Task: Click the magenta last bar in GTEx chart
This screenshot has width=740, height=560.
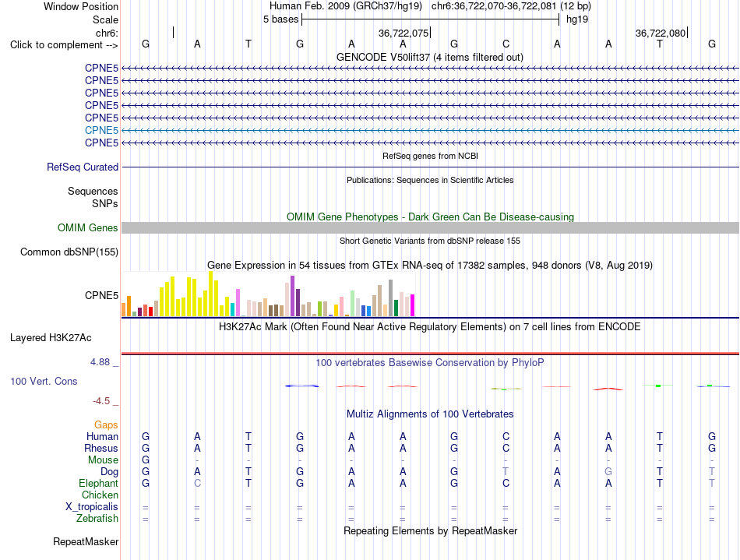Action: tap(413, 305)
